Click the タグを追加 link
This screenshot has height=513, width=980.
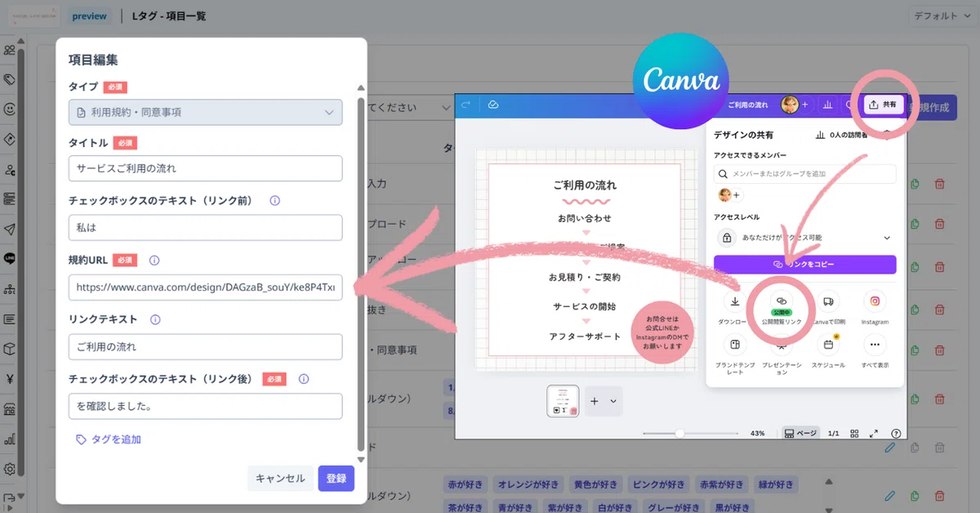pos(109,439)
